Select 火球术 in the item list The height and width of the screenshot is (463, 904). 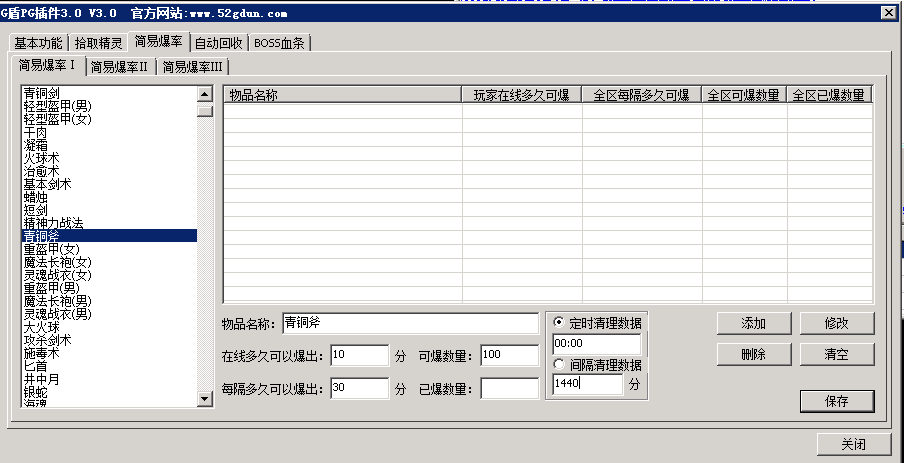[x=109, y=158]
